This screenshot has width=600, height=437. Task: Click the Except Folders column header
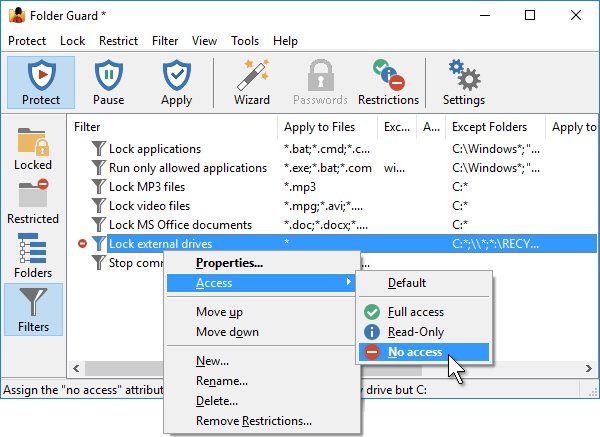(x=495, y=127)
